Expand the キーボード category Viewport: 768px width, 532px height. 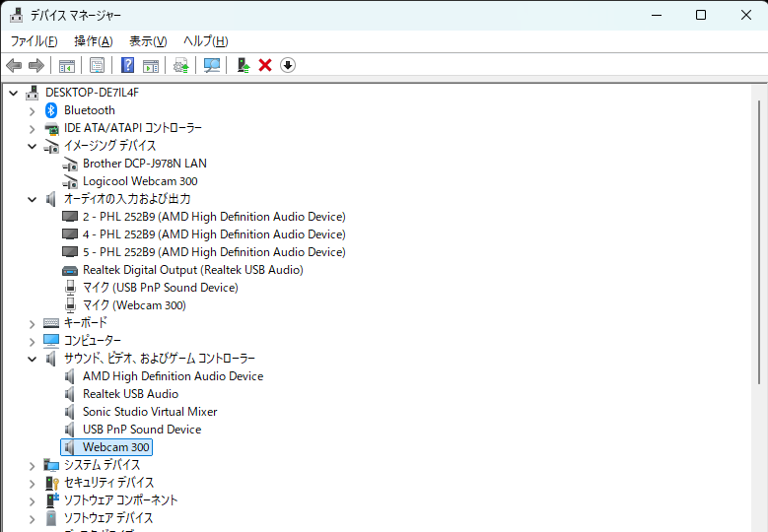tap(33, 324)
